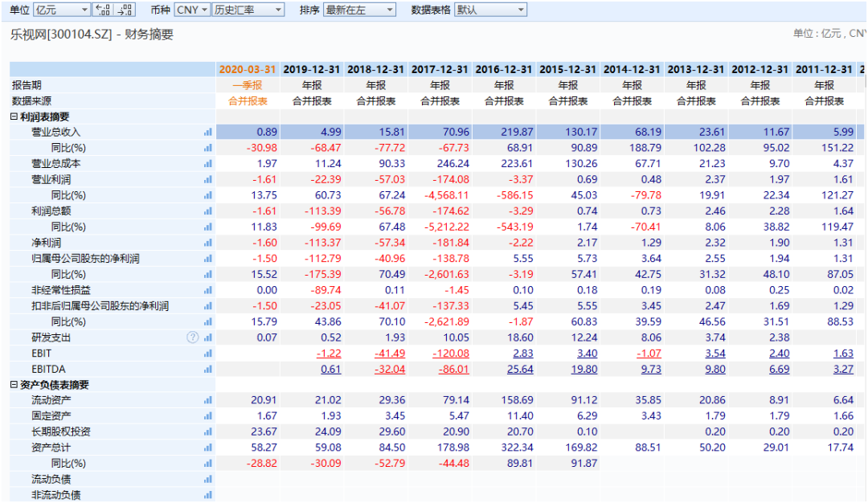Screen dimensions: 868x503
Task: Open the 2019 EBIT value -1.22 link
Action: click(329, 354)
